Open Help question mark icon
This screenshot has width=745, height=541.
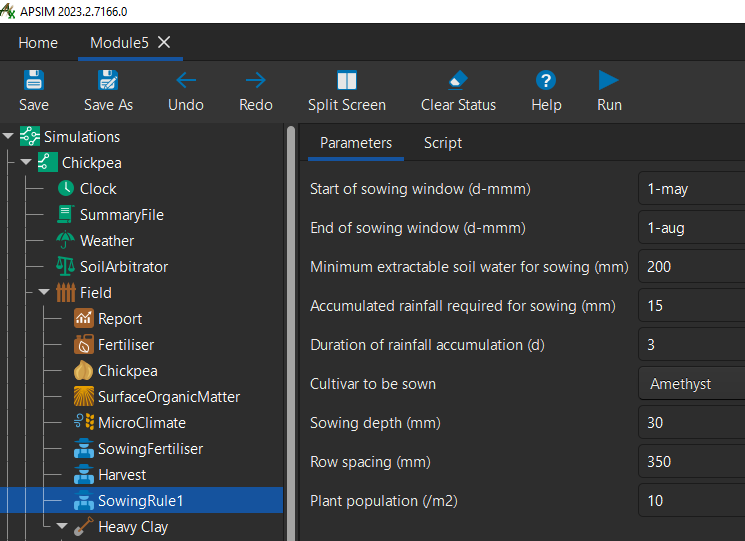coord(546,80)
